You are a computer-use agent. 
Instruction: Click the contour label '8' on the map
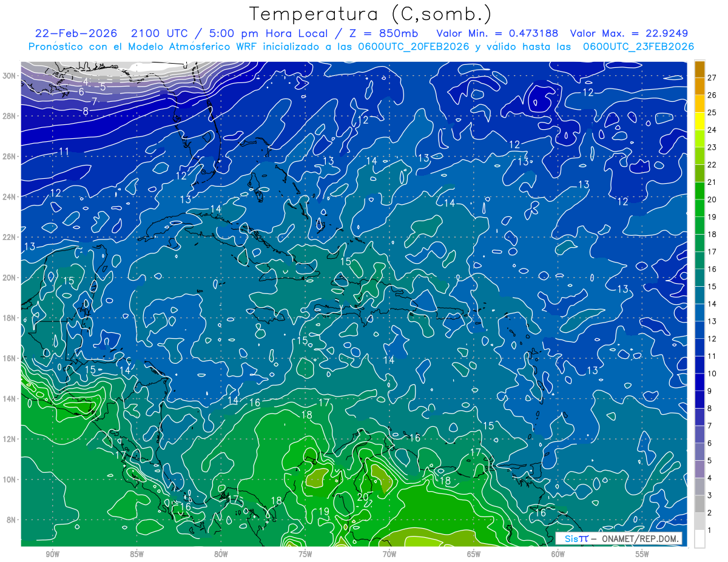pos(86,111)
